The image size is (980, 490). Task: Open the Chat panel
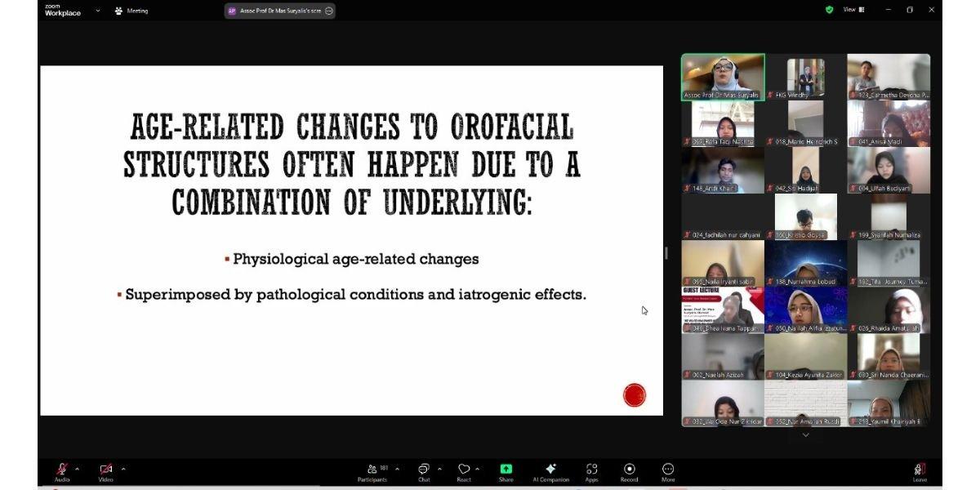424,470
